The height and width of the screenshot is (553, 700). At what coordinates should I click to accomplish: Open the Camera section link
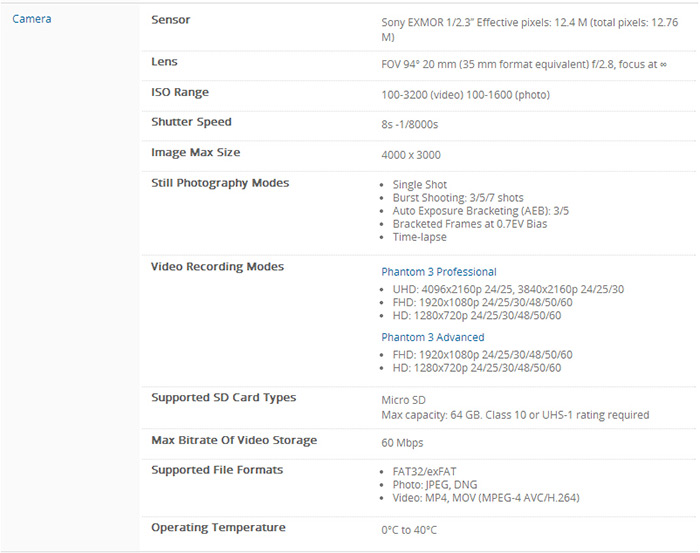[32, 19]
